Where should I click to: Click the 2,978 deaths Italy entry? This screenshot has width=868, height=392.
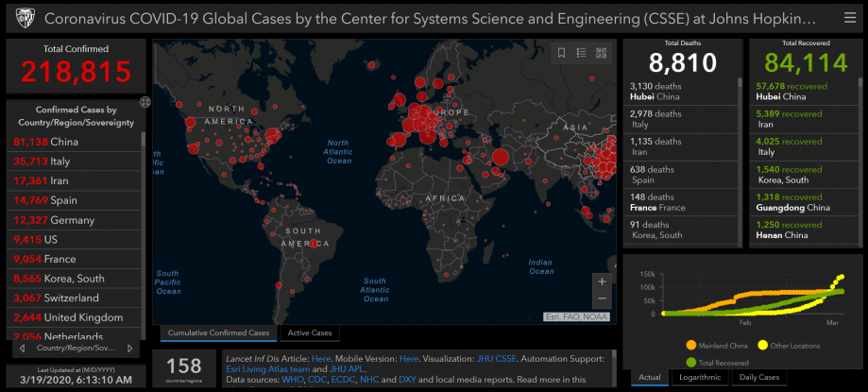[681, 119]
